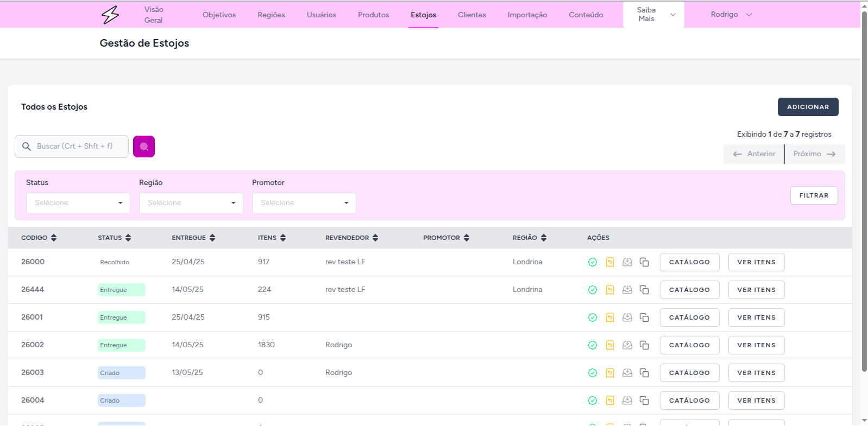
Task: Open the Visão Geral tab
Action: pos(154,15)
